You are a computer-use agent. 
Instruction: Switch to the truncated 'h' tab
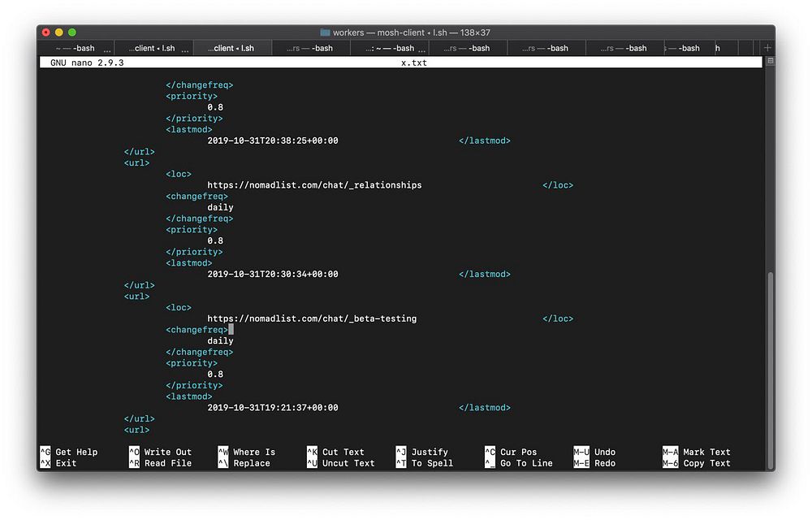[x=727, y=48]
